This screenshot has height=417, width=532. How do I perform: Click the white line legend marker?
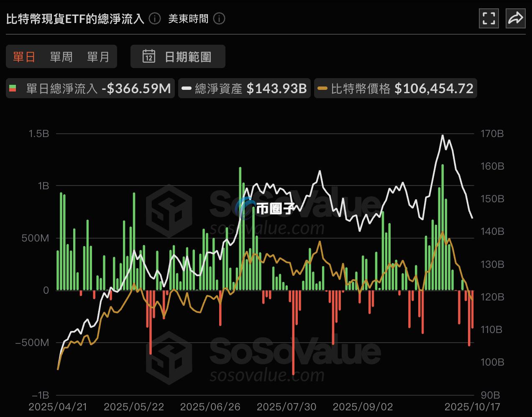click(x=187, y=89)
